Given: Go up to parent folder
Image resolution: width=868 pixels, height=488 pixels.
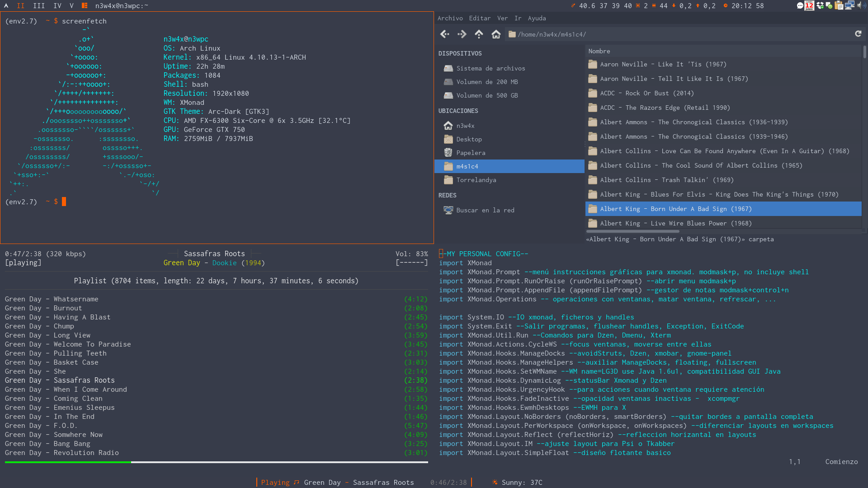Looking at the screenshot, I should coord(479,34).
